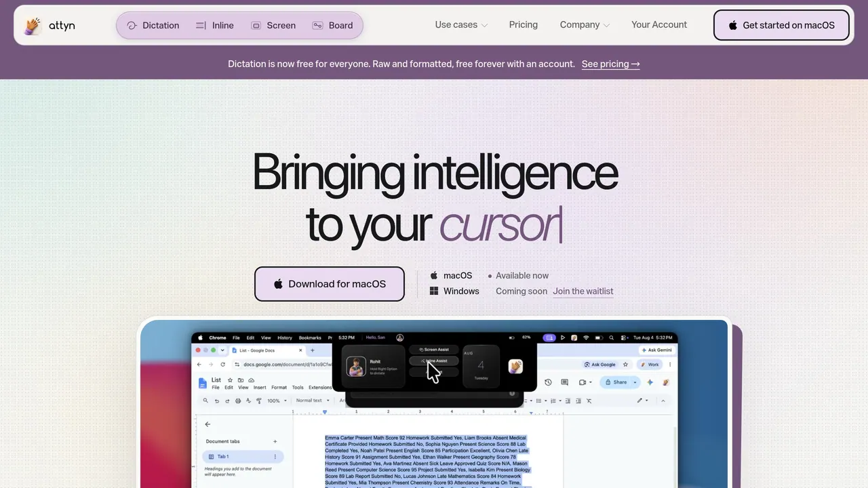Screen dimensions: 868x488
Task: Click the 'Available now' status text
Action: pyautogui.click(x=522, y=276)
